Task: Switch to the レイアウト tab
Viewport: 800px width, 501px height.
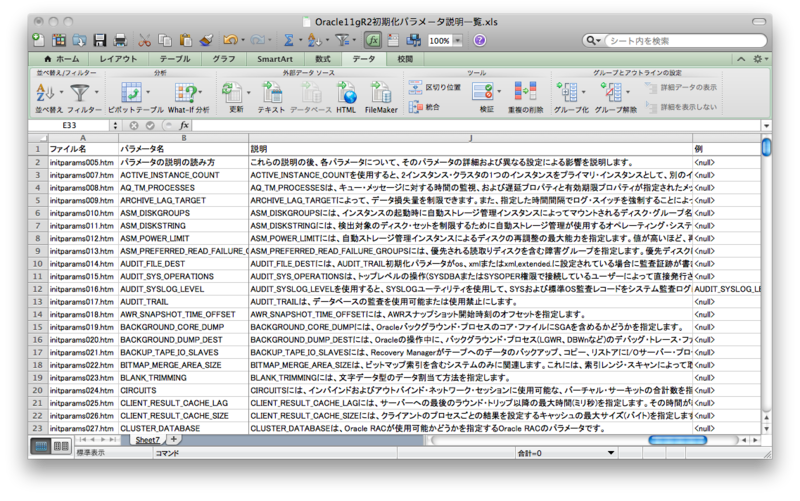Action: pyautogui.click(x=118, y=59)
